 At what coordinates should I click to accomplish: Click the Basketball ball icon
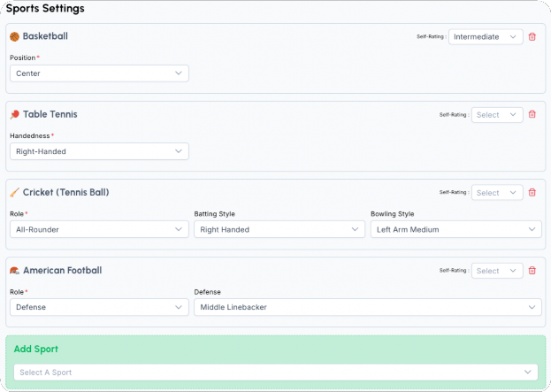pyautogui.click(x=14, y=37)
